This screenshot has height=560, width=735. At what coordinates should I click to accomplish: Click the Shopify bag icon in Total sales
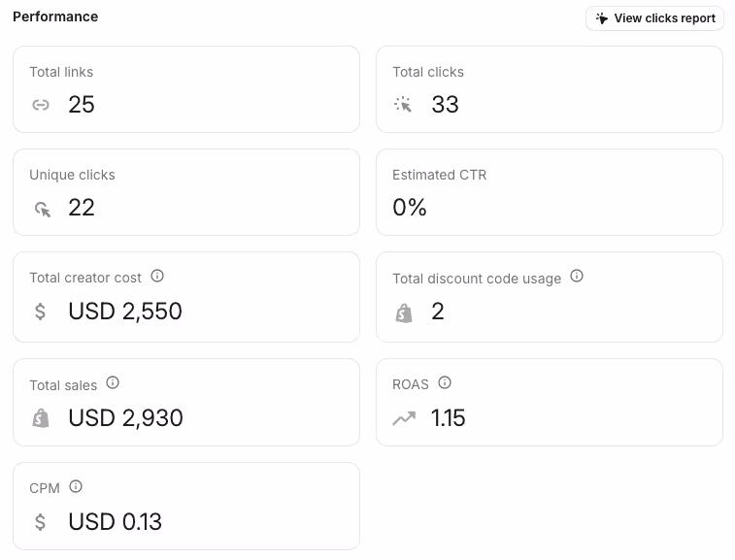pos(41,418)
